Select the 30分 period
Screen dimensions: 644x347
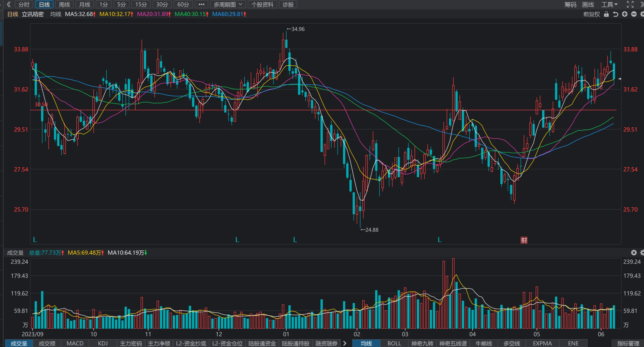(162, 4)
